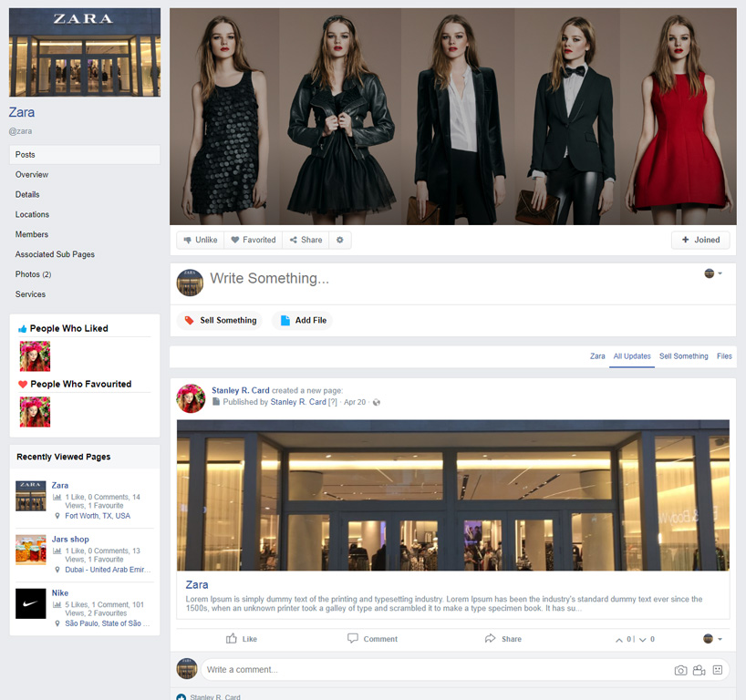Click the globe privacy icon on post
Image resolution: width=746 pixels, height=700 pixels.
(377, 402)
